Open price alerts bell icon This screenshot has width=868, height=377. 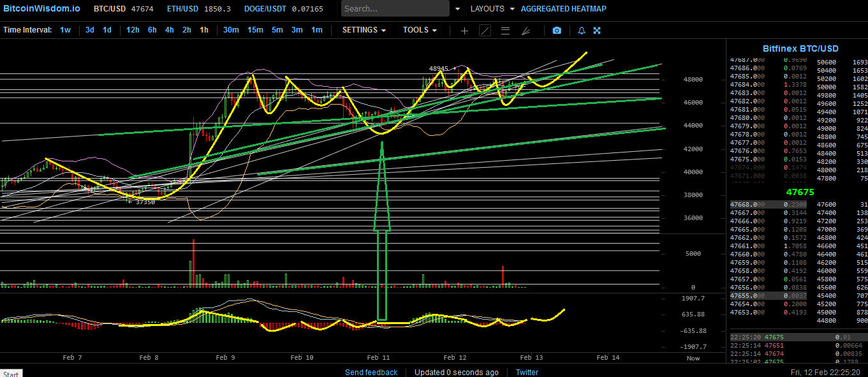point(582,30)
